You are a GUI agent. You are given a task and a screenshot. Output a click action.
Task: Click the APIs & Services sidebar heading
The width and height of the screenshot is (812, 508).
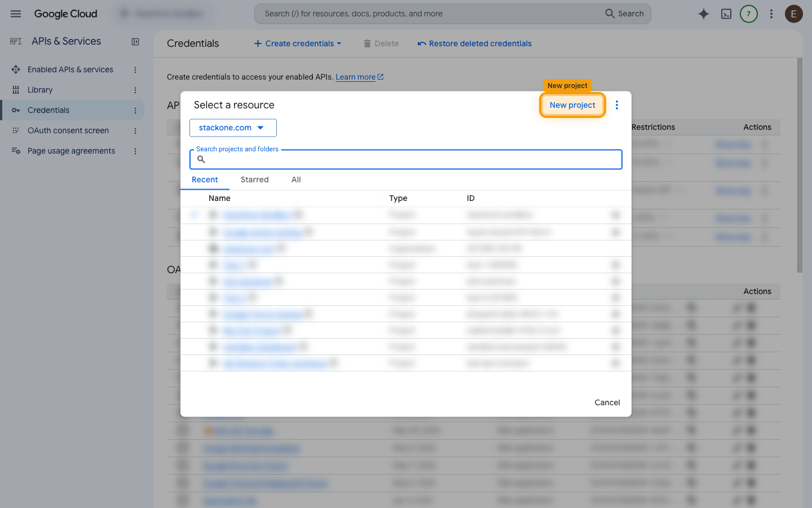(x=66, y=41)
